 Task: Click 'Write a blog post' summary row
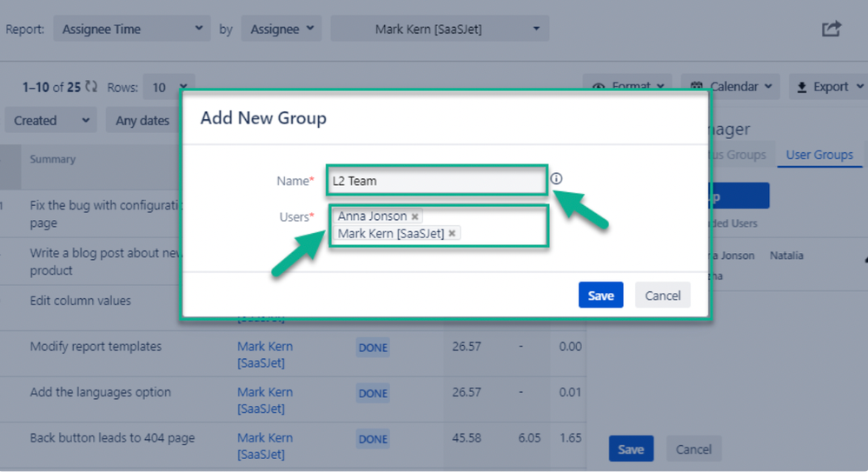click(105, 262)
